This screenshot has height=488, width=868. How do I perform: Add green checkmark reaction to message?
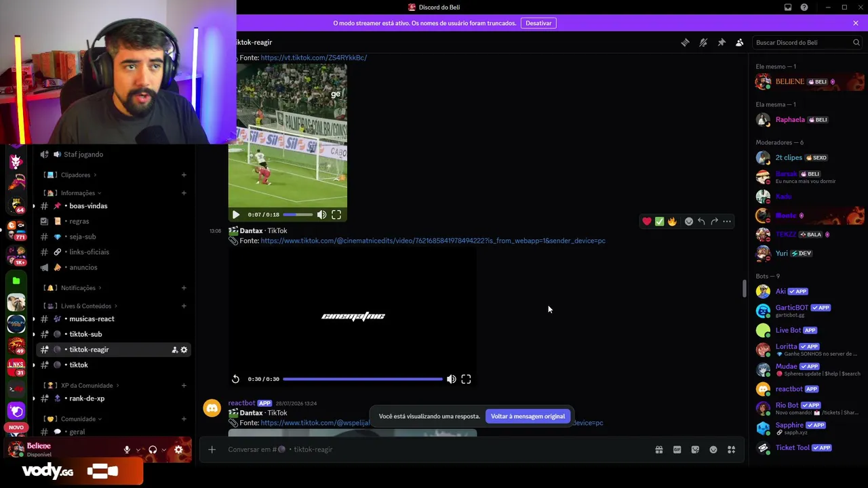click(659, 222)
